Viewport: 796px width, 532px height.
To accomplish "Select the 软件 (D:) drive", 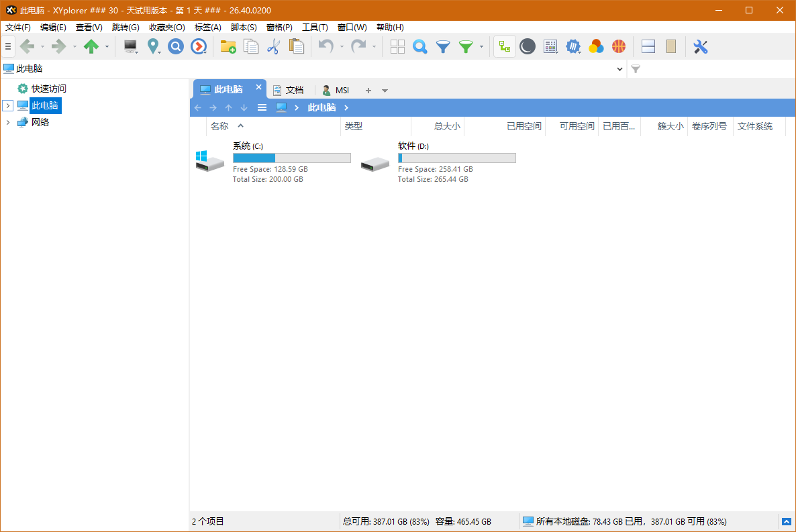I will 438,162.
